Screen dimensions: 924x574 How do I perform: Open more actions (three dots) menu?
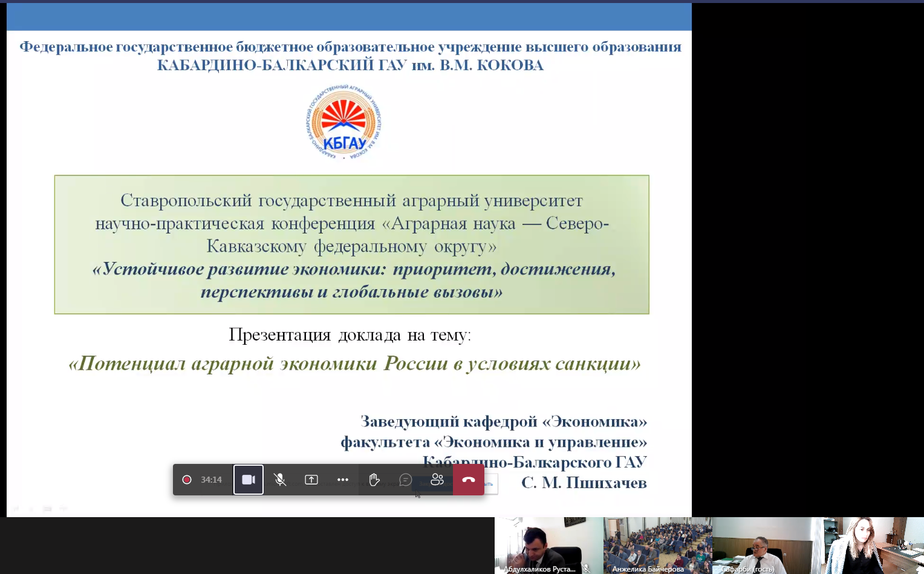click(343, 480)
